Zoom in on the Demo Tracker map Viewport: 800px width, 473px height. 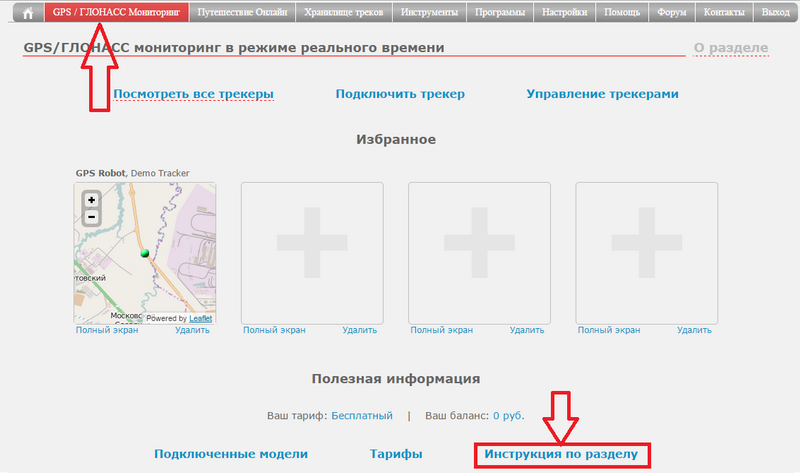click(91, 200)
